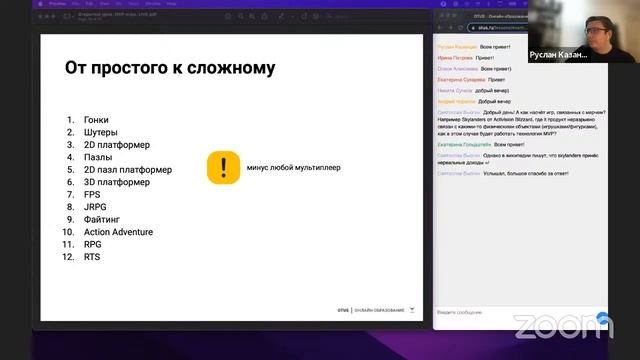Click the OTUS logo on the slide footer
The image size is (640, 360).
pos(343,311)
